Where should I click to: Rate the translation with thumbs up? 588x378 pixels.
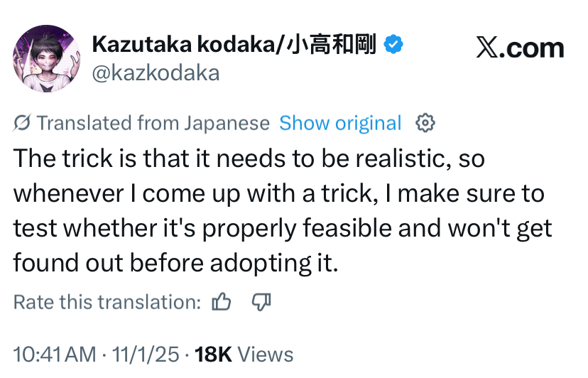[x=222, y=302]
